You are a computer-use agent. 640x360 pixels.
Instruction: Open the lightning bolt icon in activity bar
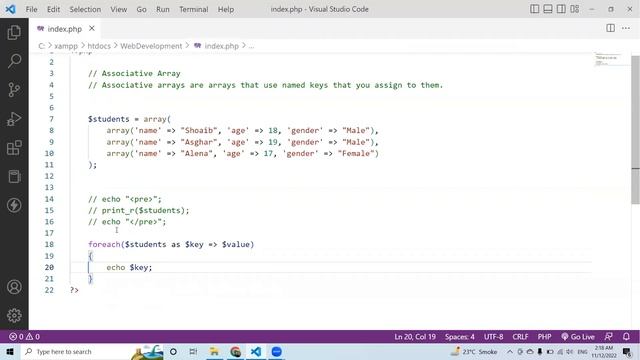pos(14,205)
